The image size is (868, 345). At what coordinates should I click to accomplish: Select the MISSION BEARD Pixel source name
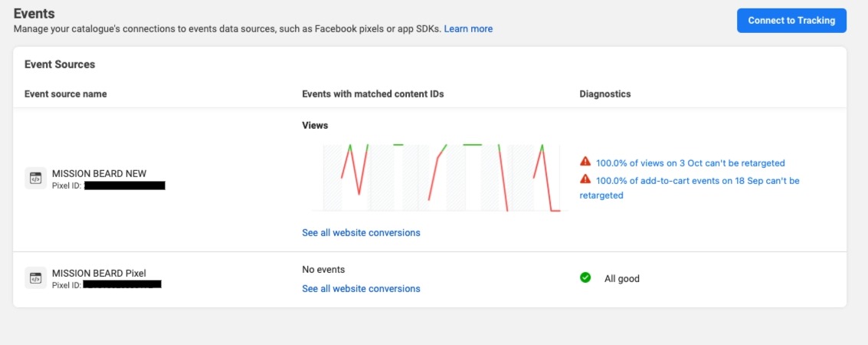click(99, 273)
